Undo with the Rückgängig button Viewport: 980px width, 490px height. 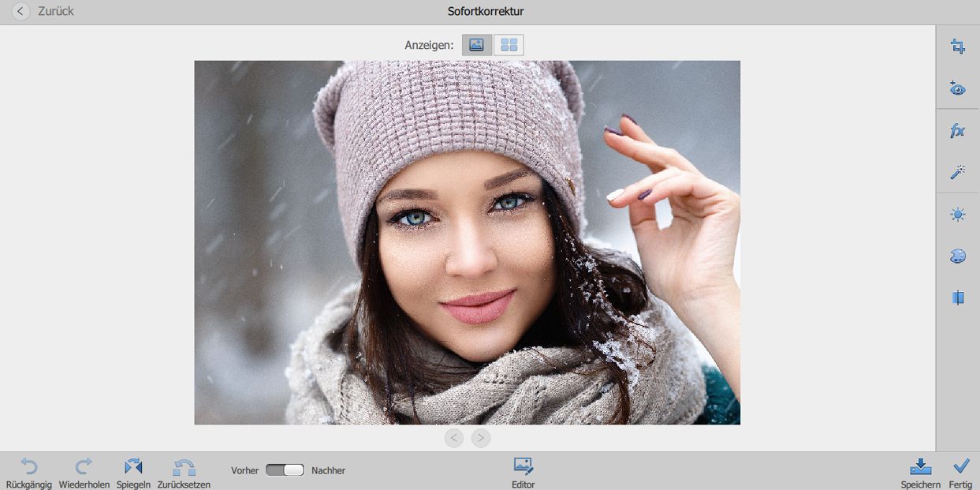[29, 473]
